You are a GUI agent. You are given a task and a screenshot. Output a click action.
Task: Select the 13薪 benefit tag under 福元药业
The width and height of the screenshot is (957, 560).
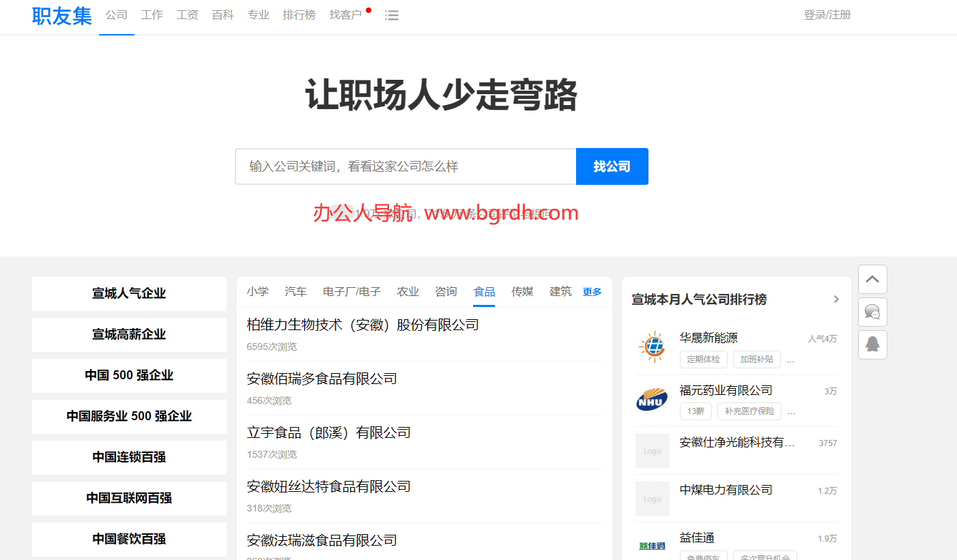click(x=695, y=411)
